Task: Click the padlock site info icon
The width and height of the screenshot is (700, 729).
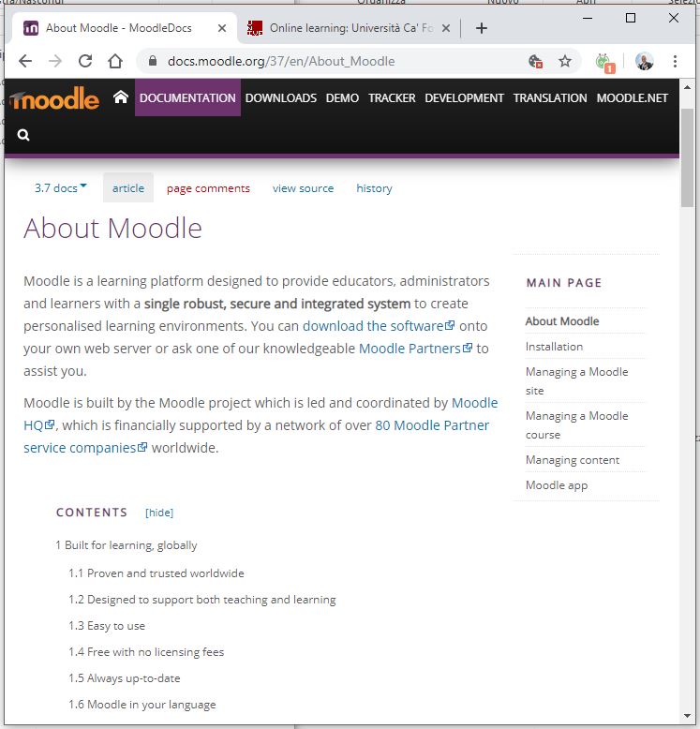Action: coord(153,61)
